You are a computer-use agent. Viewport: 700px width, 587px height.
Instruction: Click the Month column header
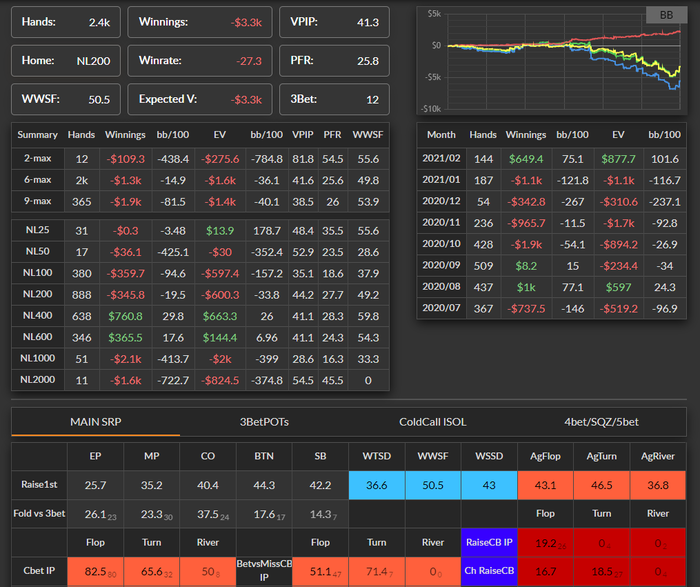coord(441,135)
